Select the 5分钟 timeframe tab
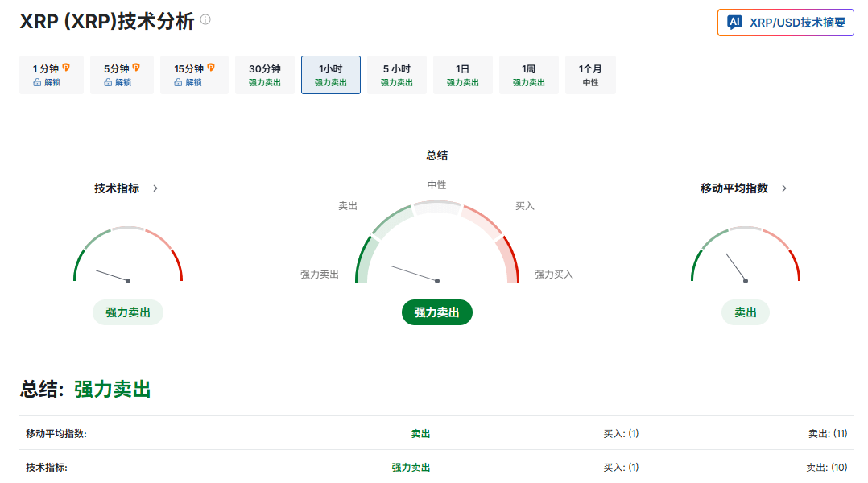The width and height of the screenshot is (868, 483). tap(122, 75)
